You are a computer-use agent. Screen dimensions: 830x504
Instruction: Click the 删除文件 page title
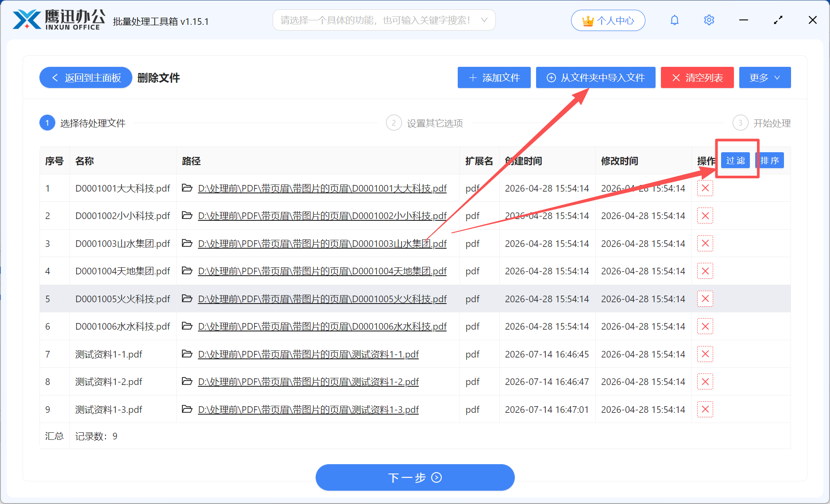tap(158, 78)
